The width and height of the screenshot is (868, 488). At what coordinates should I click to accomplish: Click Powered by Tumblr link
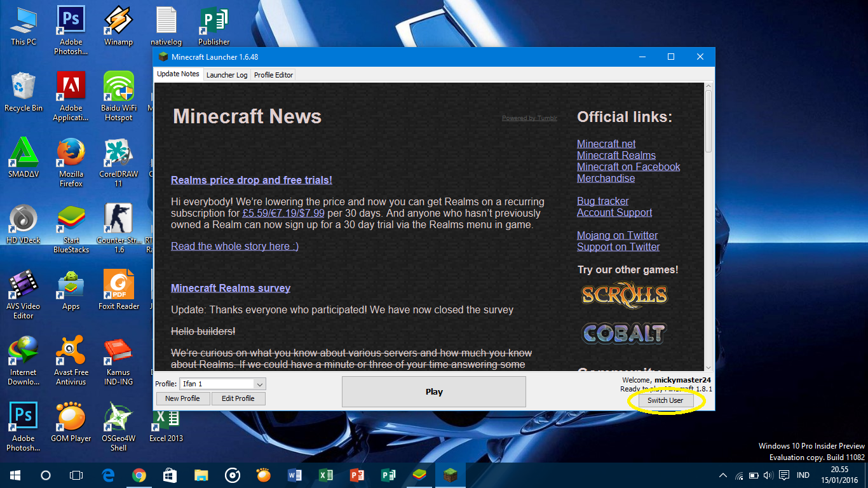529,118
